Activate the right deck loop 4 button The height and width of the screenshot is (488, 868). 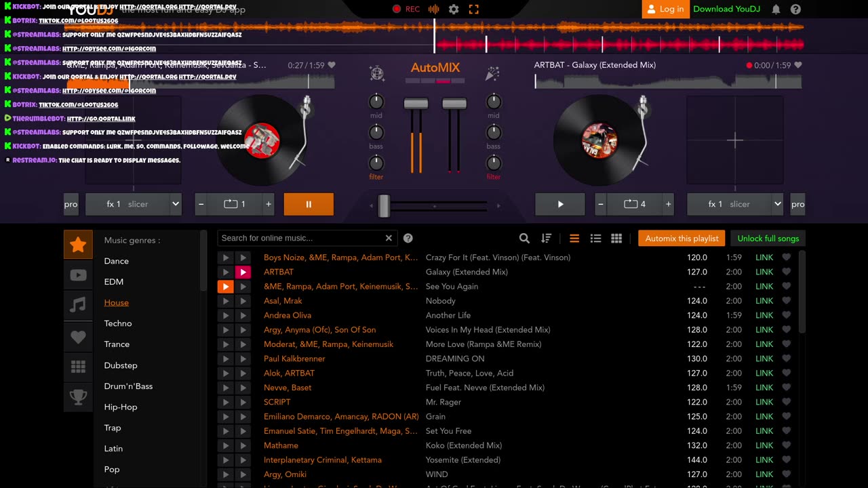click(634, 204)
